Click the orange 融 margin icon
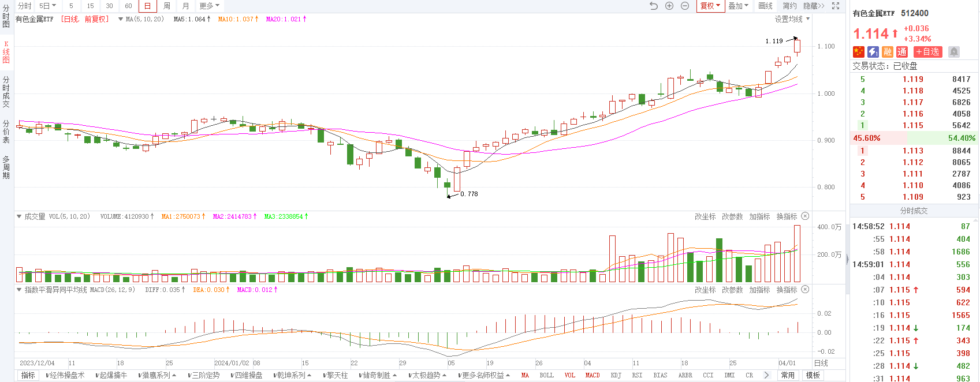The image size is (980, 382). click(x=888, y=52)
